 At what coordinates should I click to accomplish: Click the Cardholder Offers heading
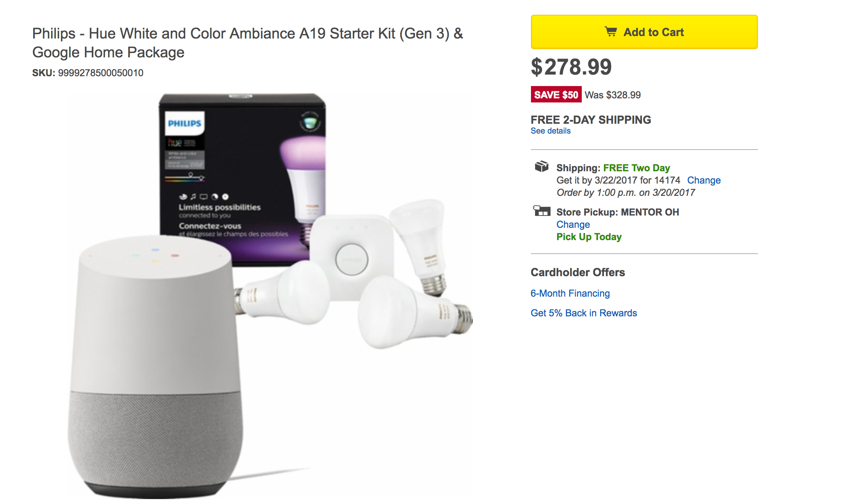(x=577, y=272)
